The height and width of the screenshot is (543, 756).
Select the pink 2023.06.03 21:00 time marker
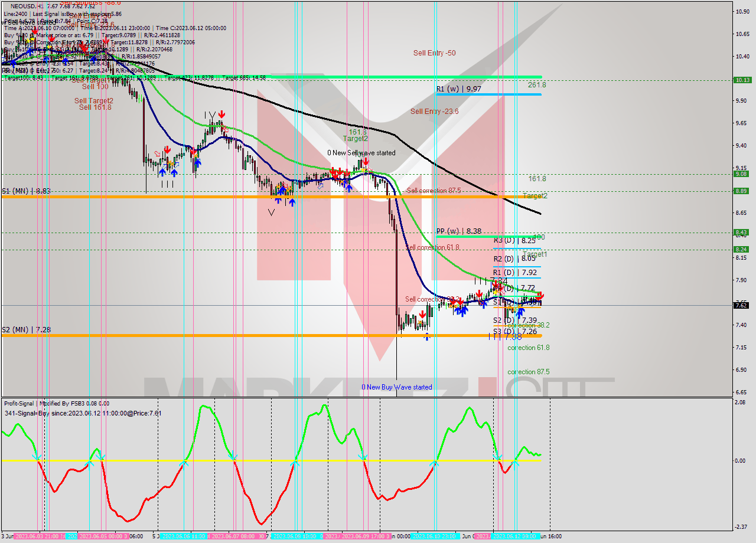(39, 536)
